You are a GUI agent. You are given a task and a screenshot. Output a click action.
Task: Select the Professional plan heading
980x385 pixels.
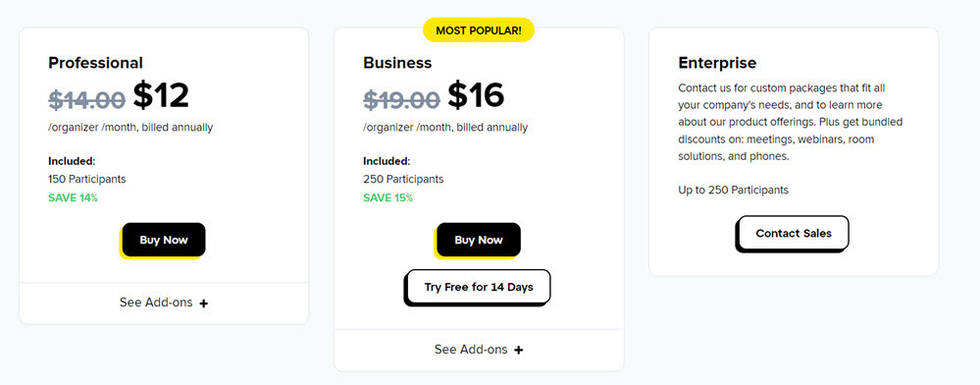point(95,63)
